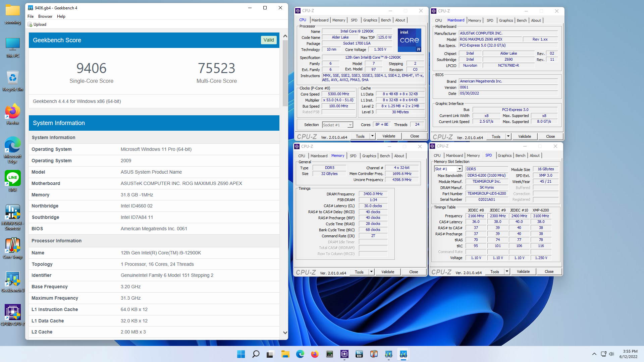Screen dimensions: 644x362
Task: Click Close button in CPU-Z Mainboard window
Action: pyautogui.click(x=550, y=136)
